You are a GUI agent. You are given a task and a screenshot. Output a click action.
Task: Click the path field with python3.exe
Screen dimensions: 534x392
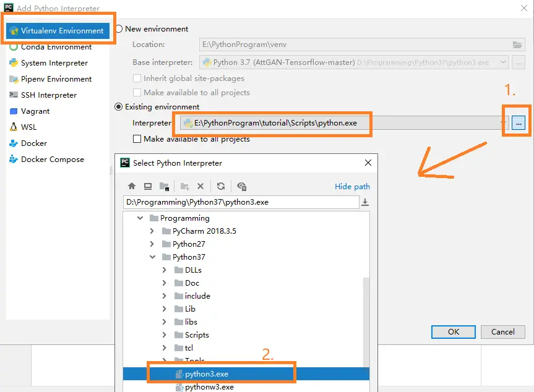tap(241, 202)
